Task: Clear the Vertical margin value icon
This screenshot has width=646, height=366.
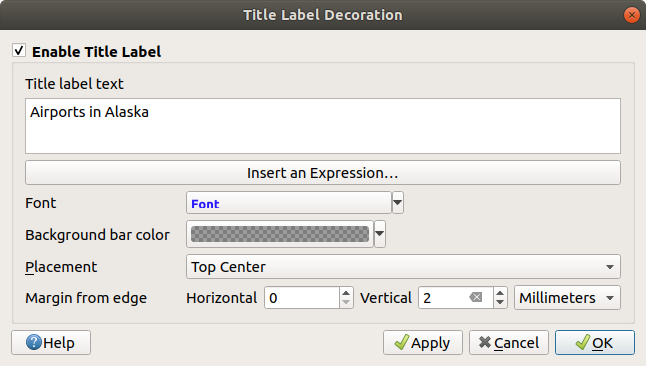Action: coord(476,297)
